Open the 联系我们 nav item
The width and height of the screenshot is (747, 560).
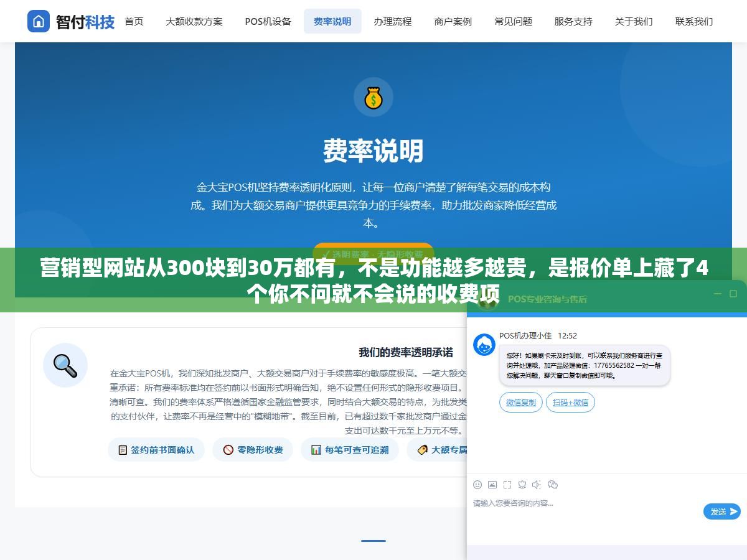[x=694, y=21]
